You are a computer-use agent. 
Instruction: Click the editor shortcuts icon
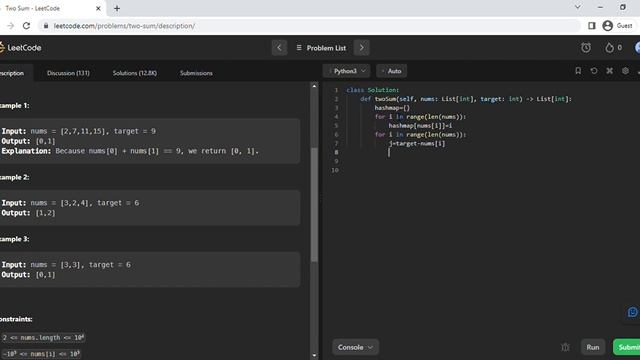pos(609,71)
